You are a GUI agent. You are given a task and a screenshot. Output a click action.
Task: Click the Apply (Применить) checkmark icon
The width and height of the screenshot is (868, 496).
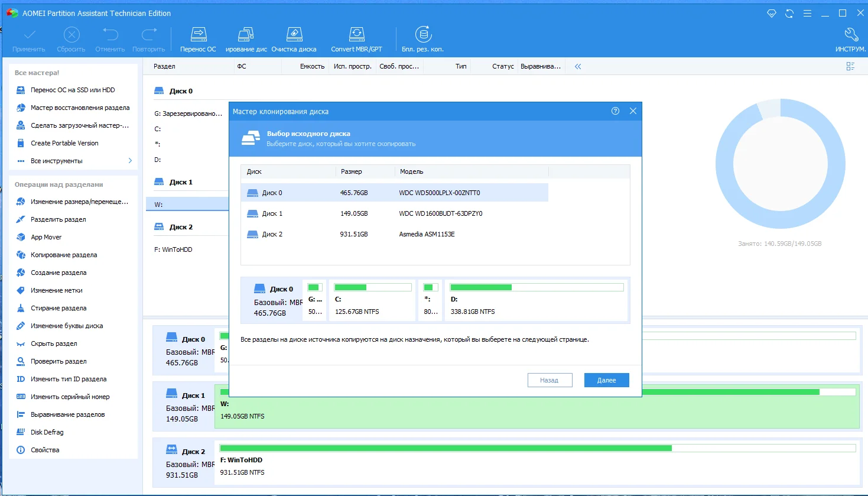(30, 35)
